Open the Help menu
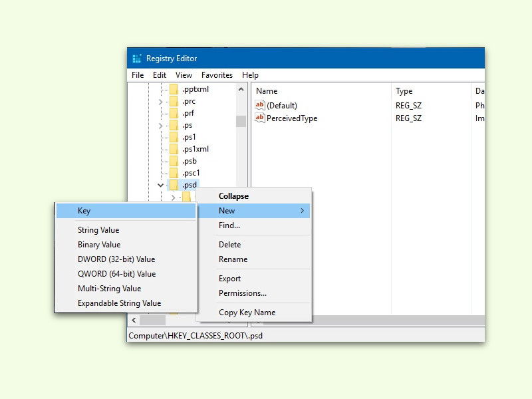The width and height of the screenshot is (532, 399). tap(251, 75)
